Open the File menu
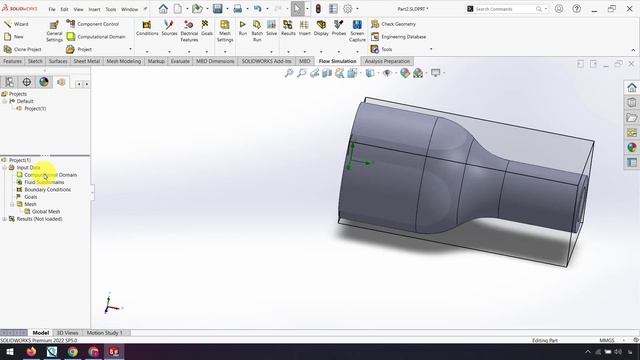The image size is (640, 360). pos(52,9)
